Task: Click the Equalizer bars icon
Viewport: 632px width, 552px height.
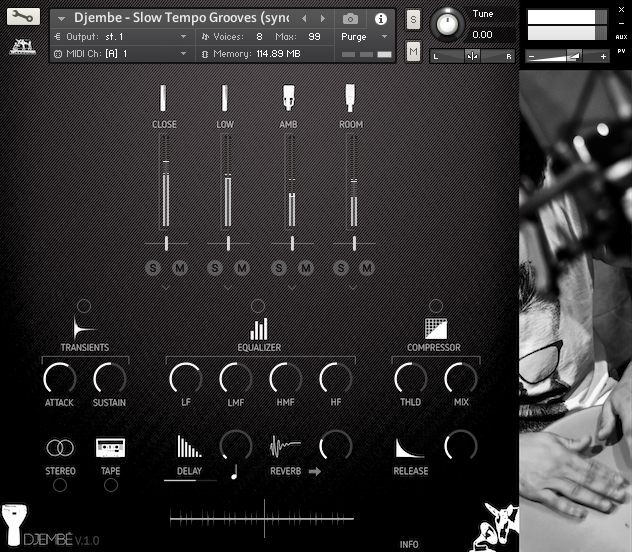Action: (259, 329)
